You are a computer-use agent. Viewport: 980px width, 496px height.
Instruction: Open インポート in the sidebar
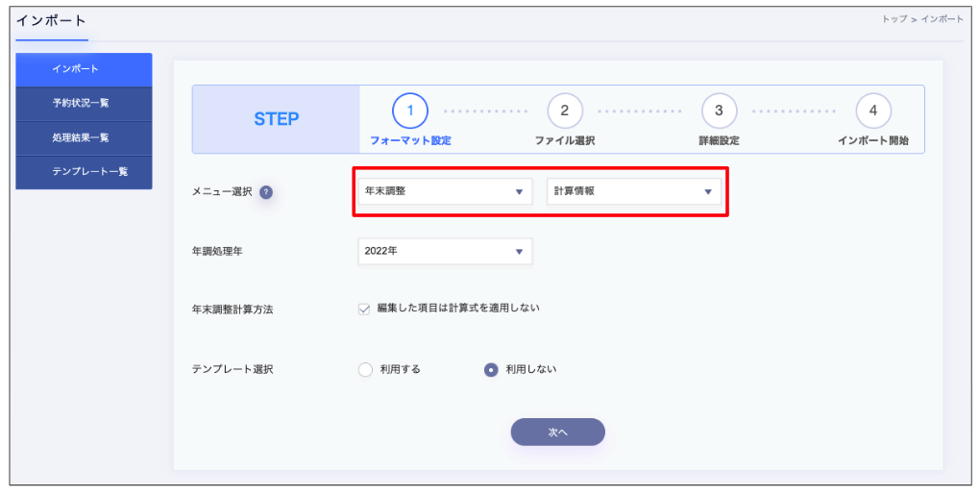pyautogui.click(x=84, y=69)
